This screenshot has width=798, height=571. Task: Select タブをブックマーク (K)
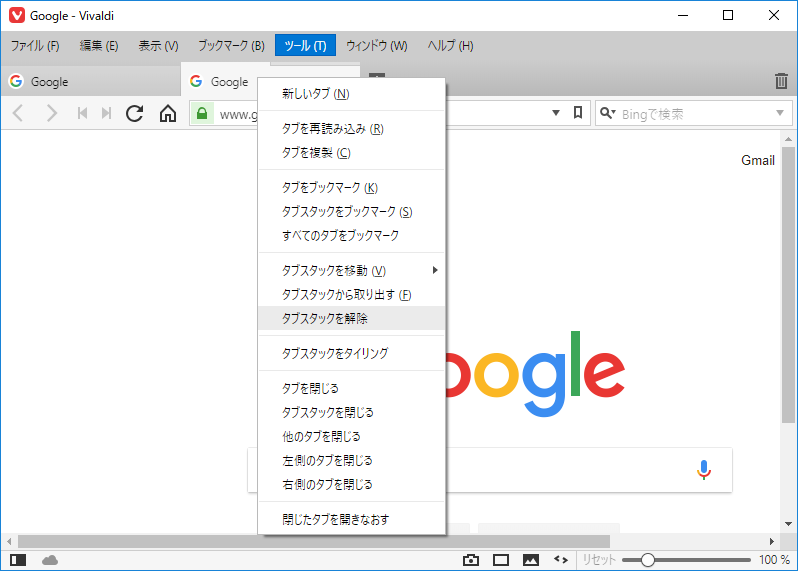pos(352,188)
